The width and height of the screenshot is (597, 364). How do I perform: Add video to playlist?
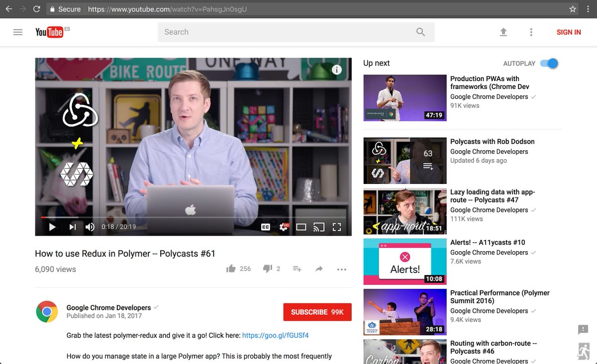(297, 269)
